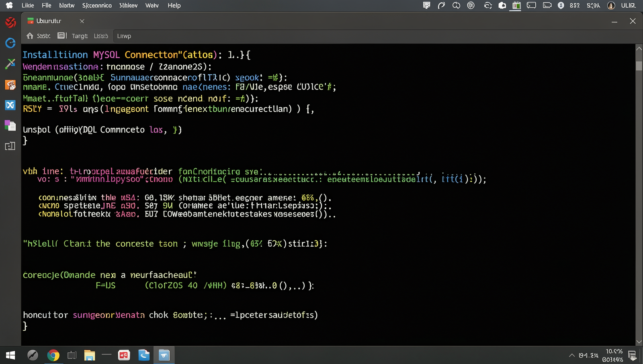The height and width of the screenshot is (364, 643).
Task: Open the compass icon in taskbar
Action: pos(33,355)
